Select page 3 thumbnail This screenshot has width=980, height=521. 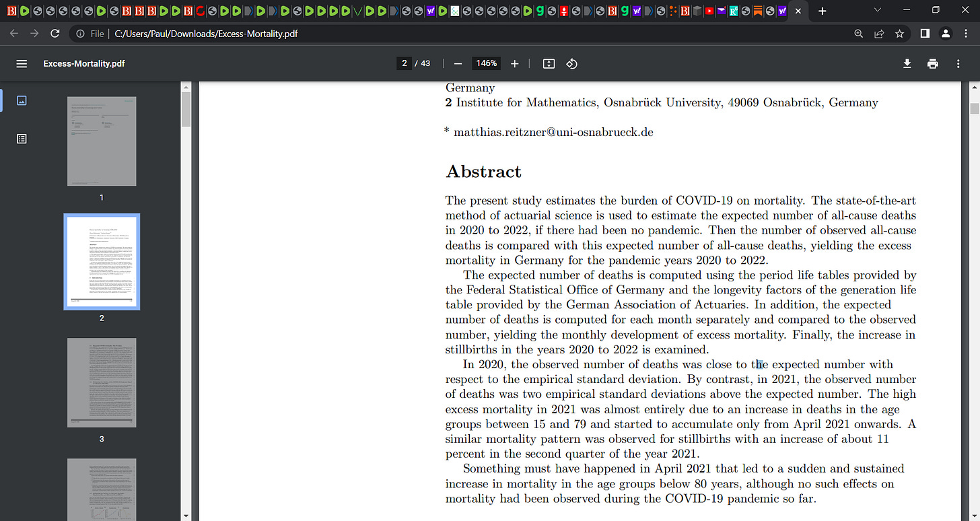coord(102,382)
